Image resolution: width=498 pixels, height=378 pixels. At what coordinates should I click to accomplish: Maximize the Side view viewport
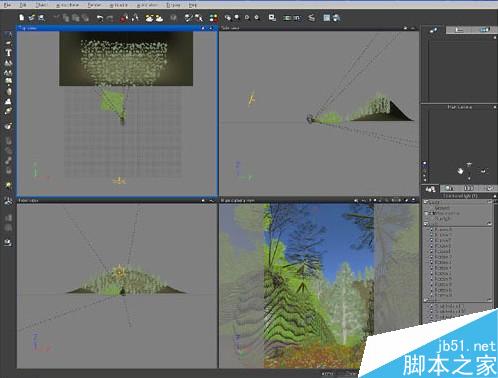[x=413, y=28]
